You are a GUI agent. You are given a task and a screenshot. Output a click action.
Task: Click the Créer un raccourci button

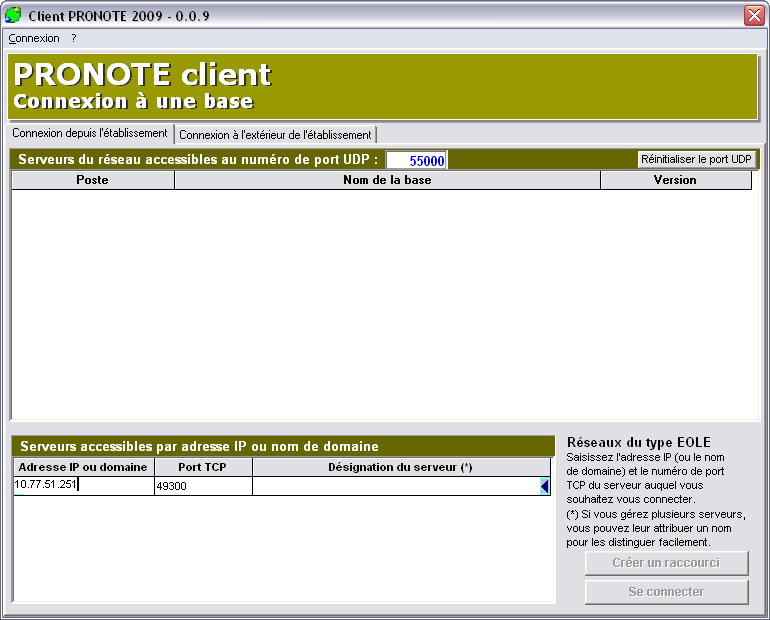(666, 563)
